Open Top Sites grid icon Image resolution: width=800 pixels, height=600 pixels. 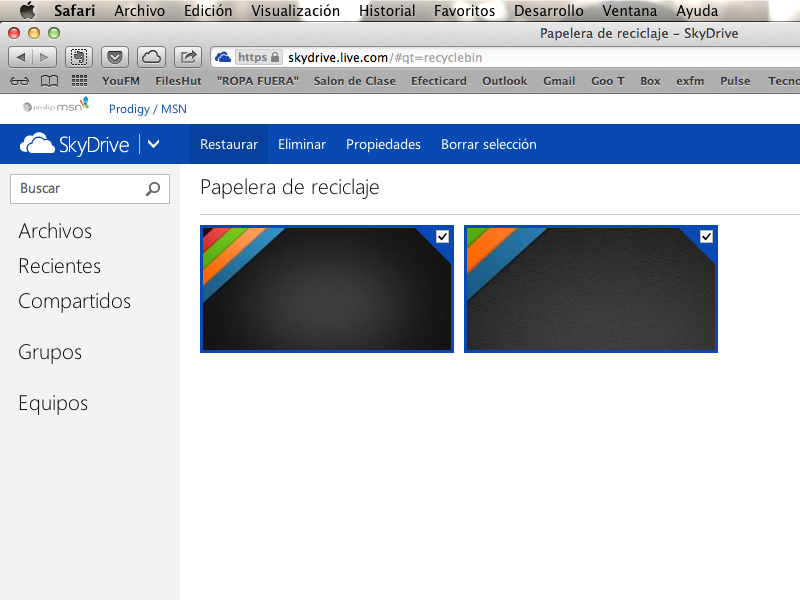click(78, 81)
